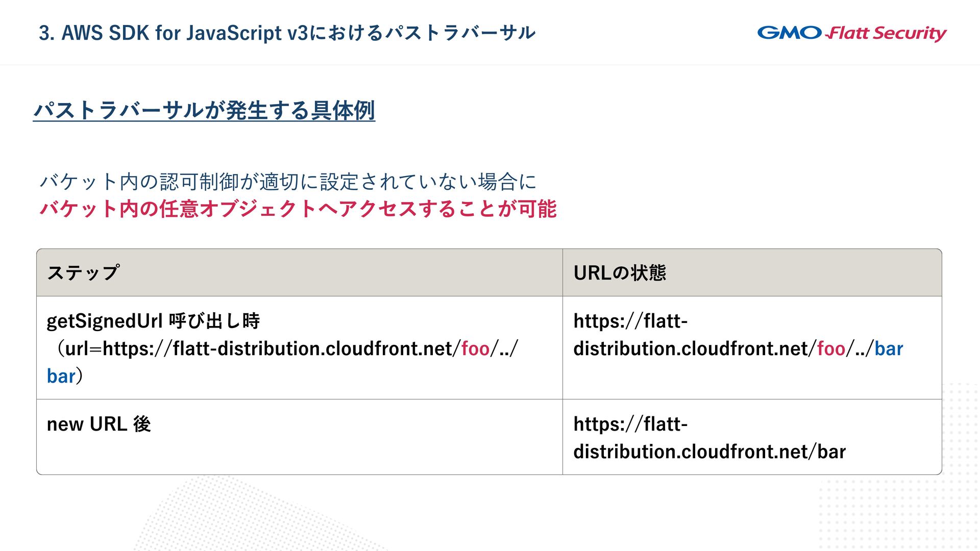Click the red foo in left column URL
This screenshot has width=980, height=551.
(x=475, y=349)
